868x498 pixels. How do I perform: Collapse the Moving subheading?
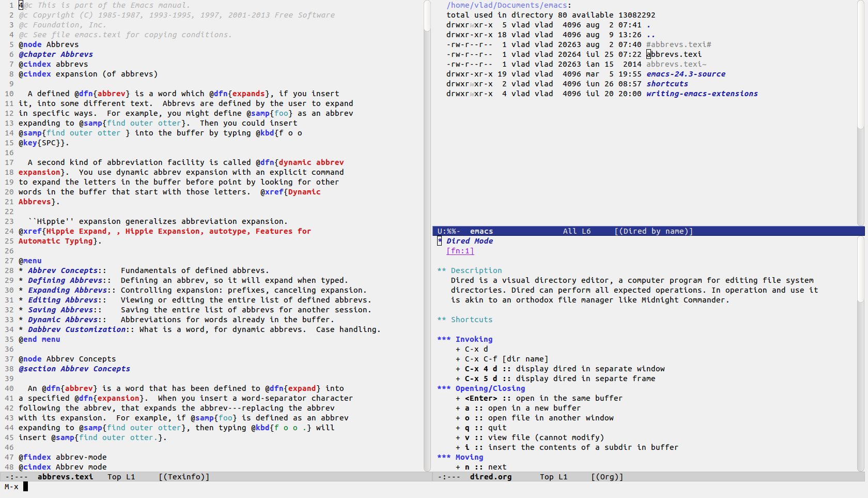coord(460,457)
